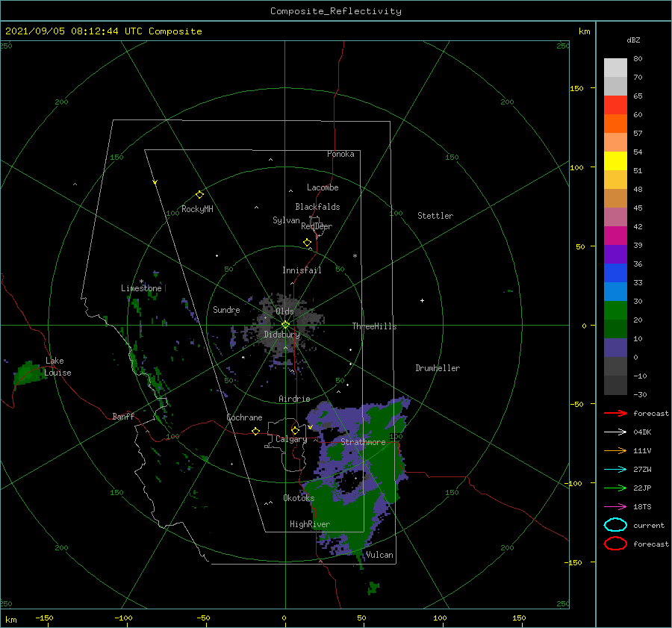Screen dimensions: 672x628
Task: Pick the dark green 20-10 dBZ swatch
Action: tap(615, 329)
